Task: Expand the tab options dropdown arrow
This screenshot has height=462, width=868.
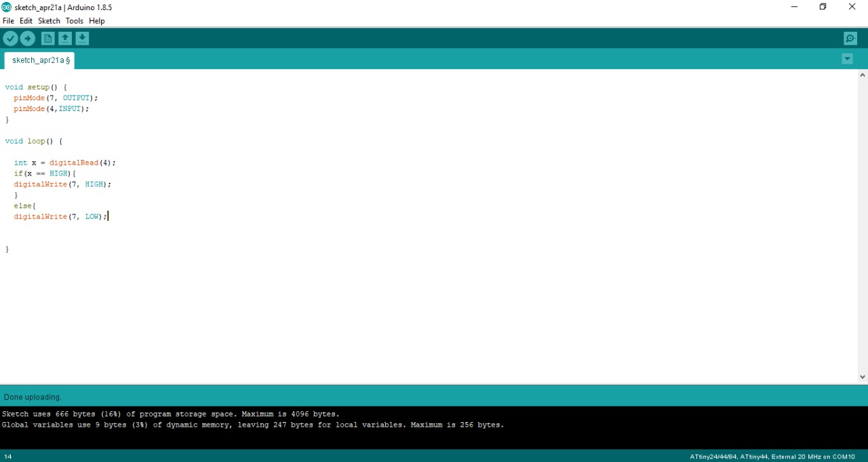Action: tap(847, 59)
